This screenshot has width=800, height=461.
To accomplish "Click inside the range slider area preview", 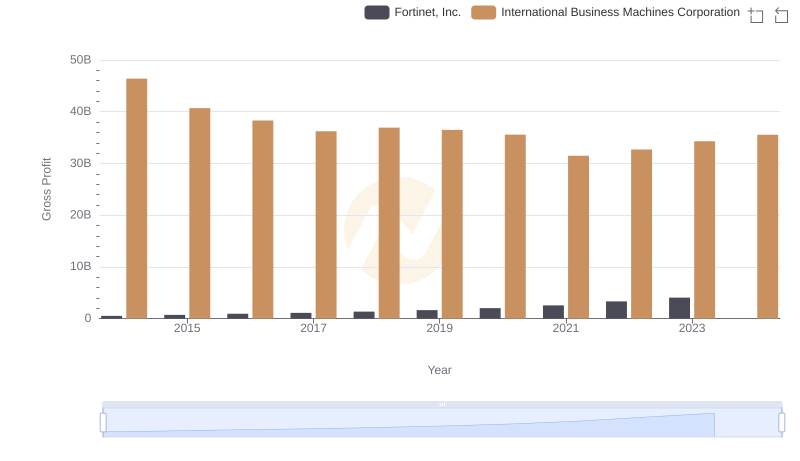I will coord(440,423).
